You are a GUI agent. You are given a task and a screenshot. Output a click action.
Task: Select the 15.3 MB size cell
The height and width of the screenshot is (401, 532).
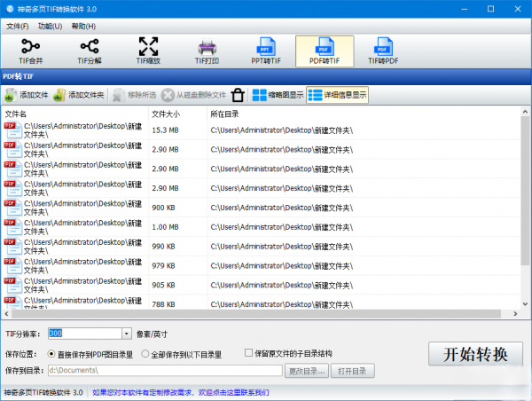click(x=165, y=130)
